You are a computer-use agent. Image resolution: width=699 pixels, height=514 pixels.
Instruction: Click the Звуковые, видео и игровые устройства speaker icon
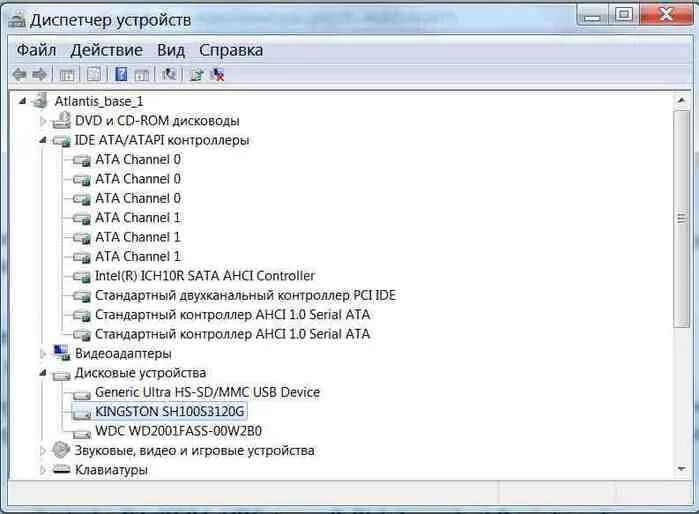(x=61, y=450)
